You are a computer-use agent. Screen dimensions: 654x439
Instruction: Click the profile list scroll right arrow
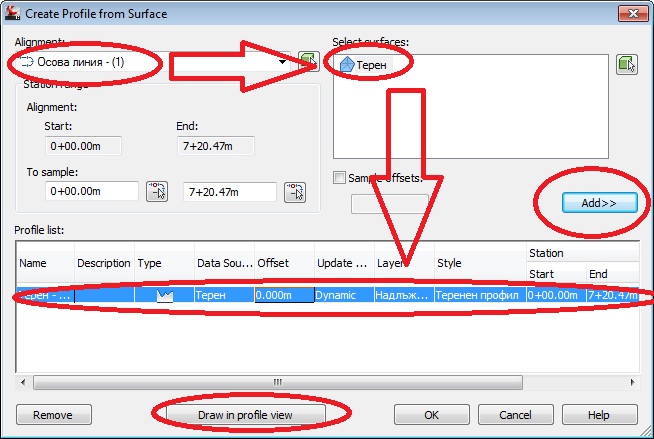(x=632, y=382)
